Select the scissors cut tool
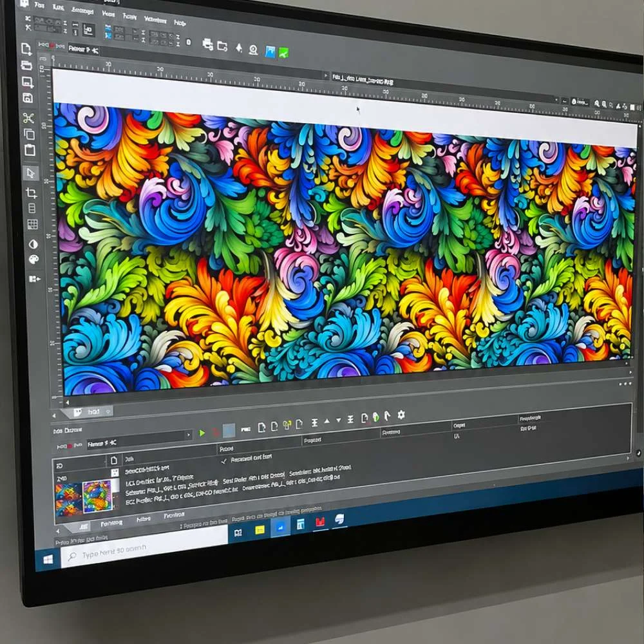Image resolution: width=644 pixels, height=644 pixels. [28, 118]
